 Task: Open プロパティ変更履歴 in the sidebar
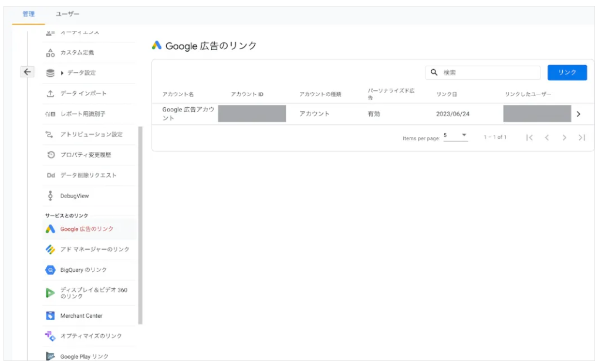pyautogui.click(x=85, y=155)
